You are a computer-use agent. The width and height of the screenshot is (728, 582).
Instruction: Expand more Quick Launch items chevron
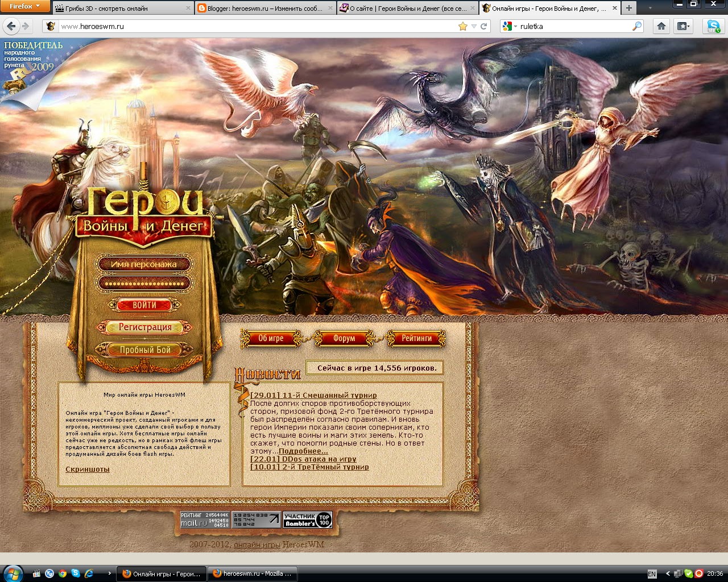[x=109, y=573]
